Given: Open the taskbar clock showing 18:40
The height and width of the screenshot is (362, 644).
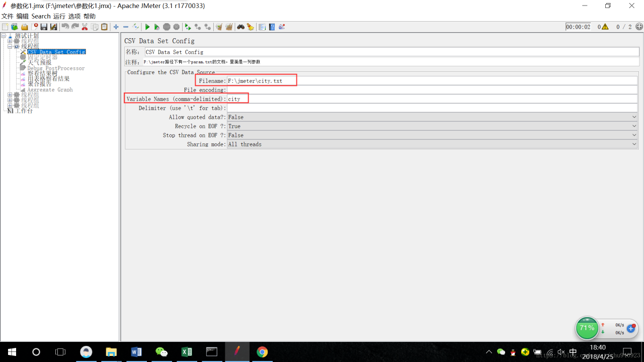Looking at the screenshot, I should coord(598,352).
